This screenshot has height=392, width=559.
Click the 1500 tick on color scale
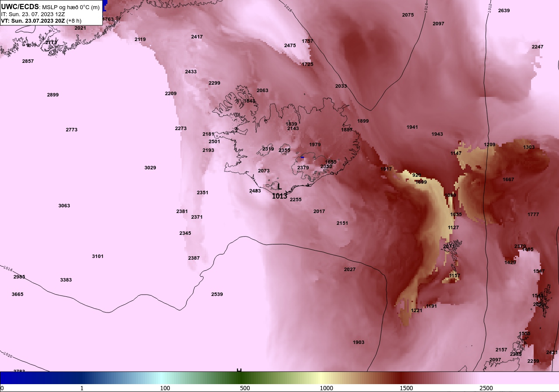(407, 388)
